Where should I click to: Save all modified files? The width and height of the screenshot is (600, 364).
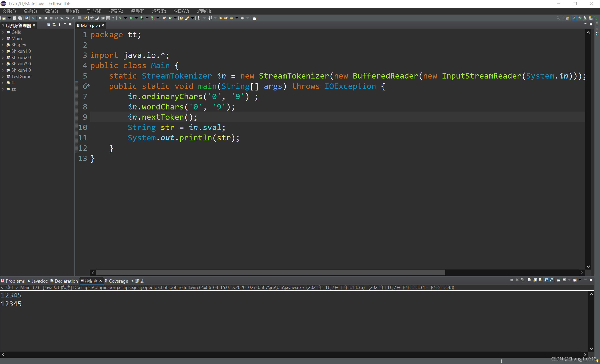coord(20,18)
